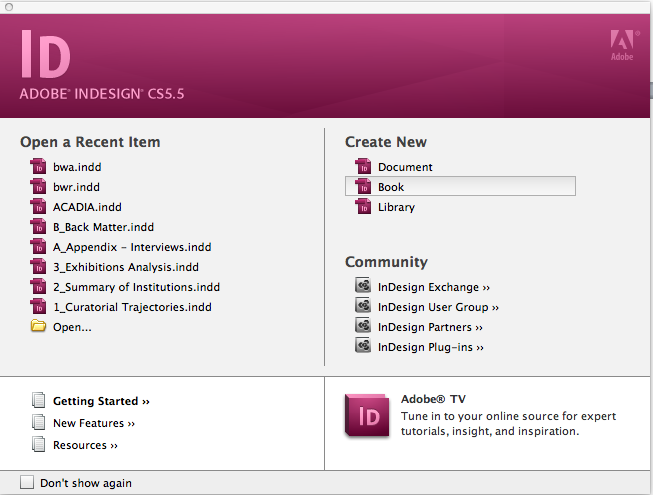This screenshot has width=653, height=495.
Task: Enable the Don't show again checkbox
Action: [27, 482]
